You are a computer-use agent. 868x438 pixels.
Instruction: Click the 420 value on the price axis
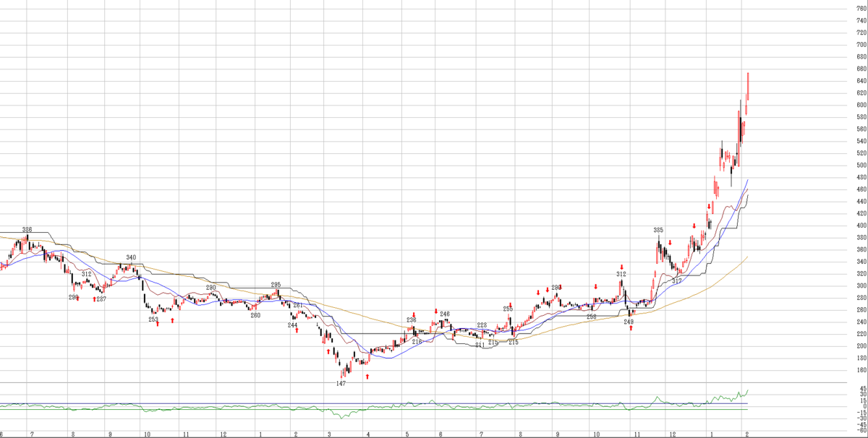[x=861, y=214]
